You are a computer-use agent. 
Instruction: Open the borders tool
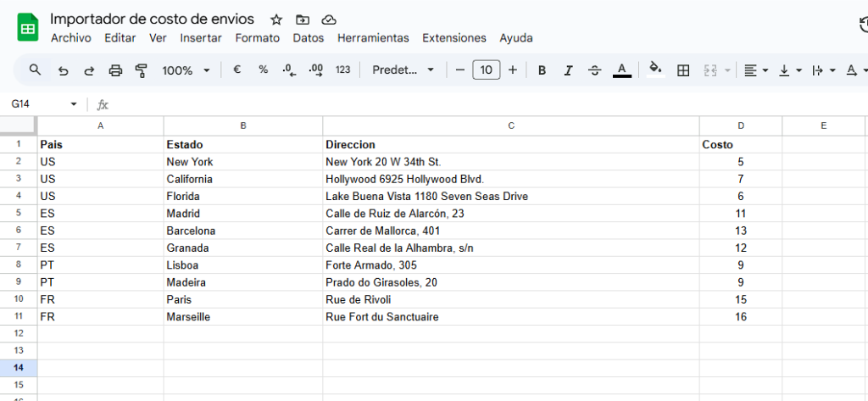pos(683,70)
